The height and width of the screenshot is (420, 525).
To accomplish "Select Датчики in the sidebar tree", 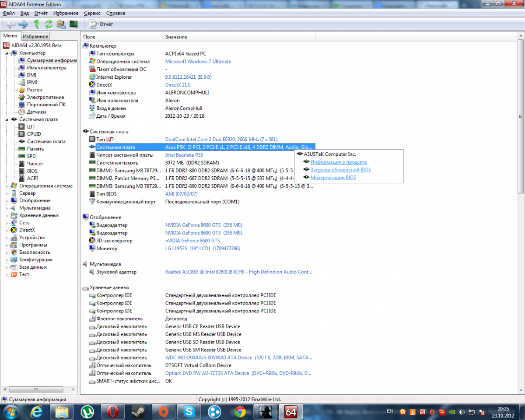I will (36, 112).
